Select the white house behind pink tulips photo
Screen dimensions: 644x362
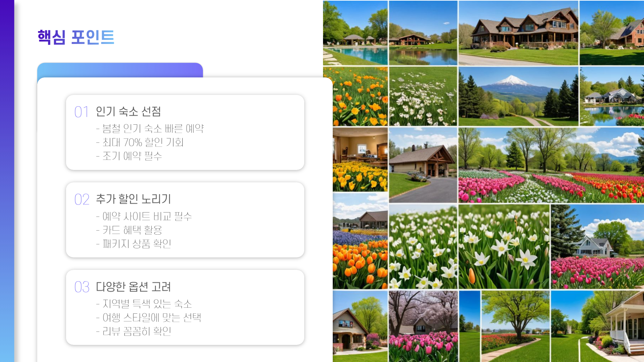pos(597,247)
